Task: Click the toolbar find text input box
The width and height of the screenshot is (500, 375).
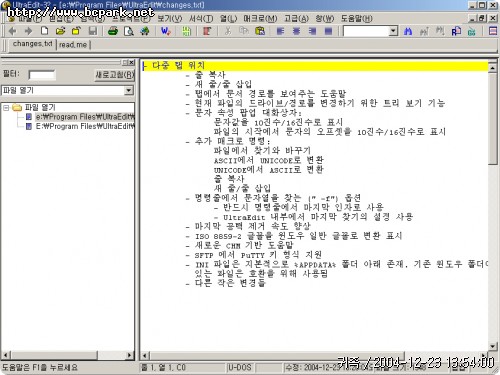Action: pos(366,31)
